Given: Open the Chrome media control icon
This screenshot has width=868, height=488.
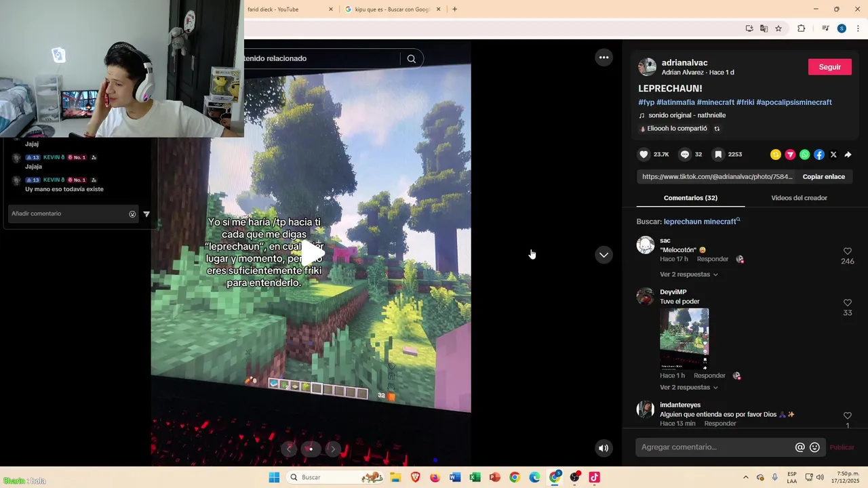Looking at the screenshot, I should (825, 28).
